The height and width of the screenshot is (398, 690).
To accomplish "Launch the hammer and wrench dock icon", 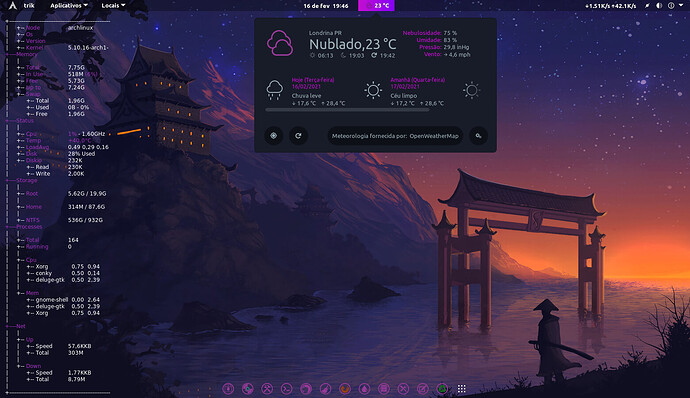I will 267,389.
